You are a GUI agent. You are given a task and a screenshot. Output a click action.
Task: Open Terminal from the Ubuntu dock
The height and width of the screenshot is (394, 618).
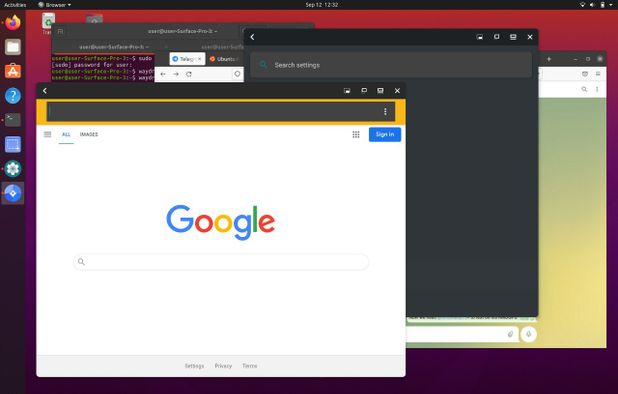pyautogui.click(x=13, y=120)
